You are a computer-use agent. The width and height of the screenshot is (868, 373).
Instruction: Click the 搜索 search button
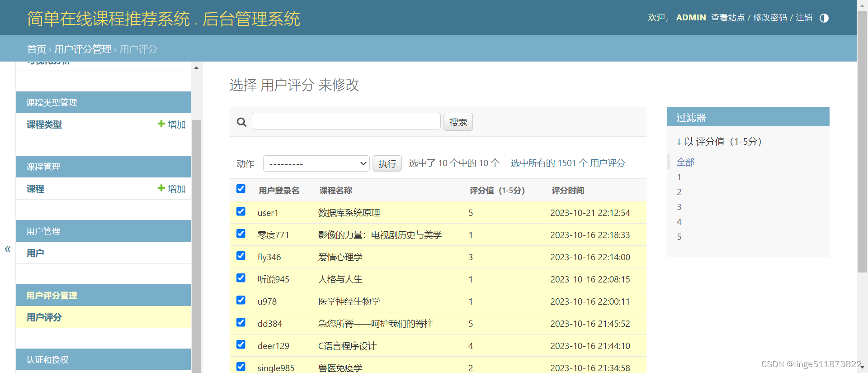pos(458,122)
